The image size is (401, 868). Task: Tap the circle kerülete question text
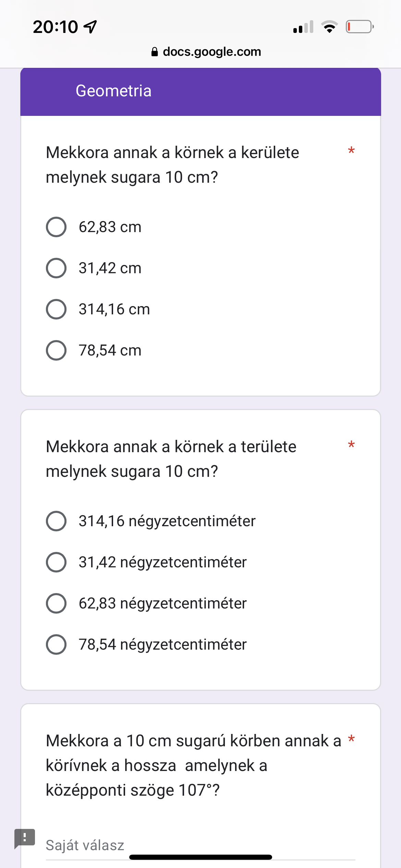(x=172, y=165)
